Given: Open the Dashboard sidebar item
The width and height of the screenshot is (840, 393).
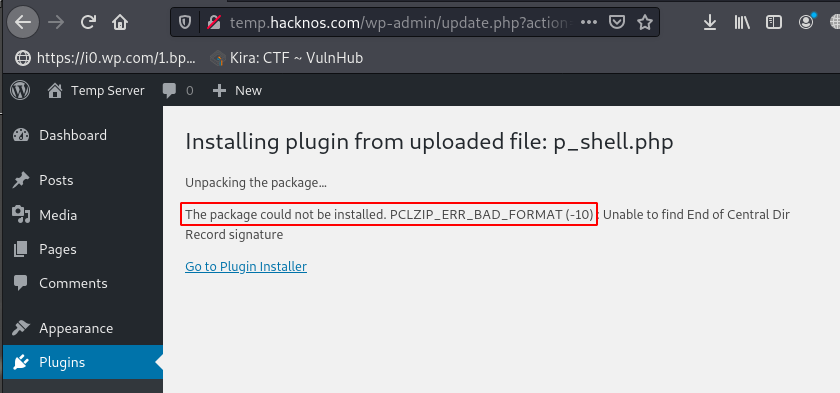Looking at the screenshot, I should coord(81,135).
